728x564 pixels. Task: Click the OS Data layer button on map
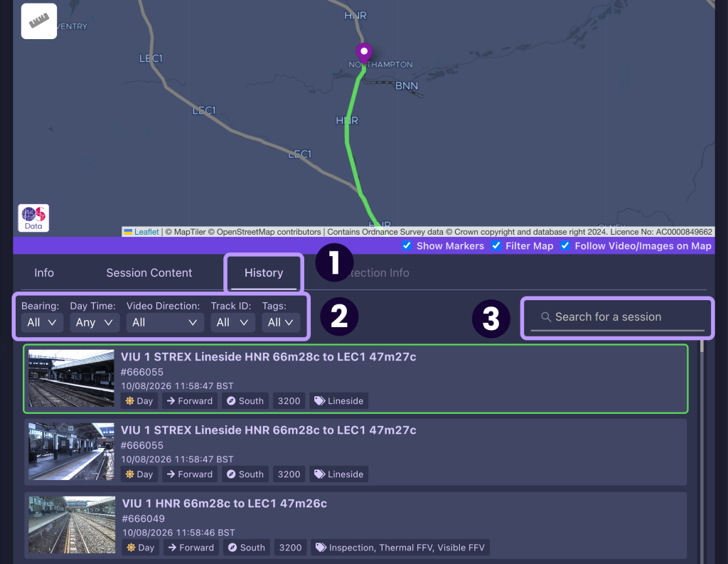33,218
